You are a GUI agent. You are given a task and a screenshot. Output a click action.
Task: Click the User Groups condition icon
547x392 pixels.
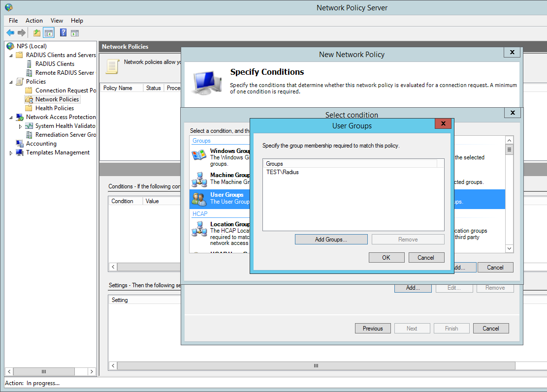pyautogui.click(x=199, y=199)
